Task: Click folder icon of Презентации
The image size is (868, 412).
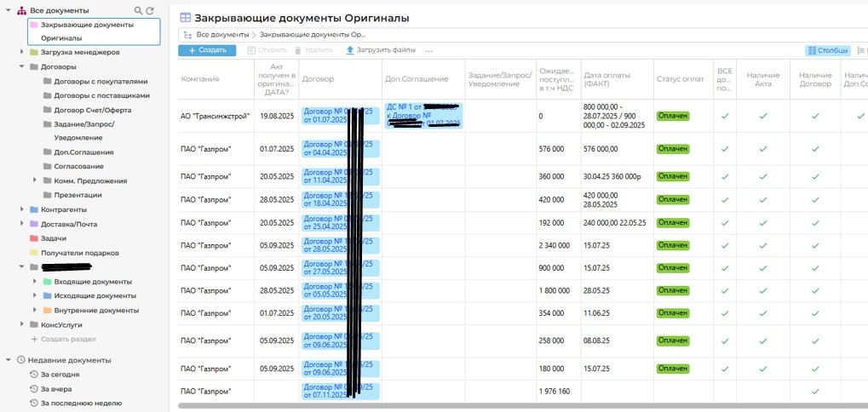Action: click(47, 195)
